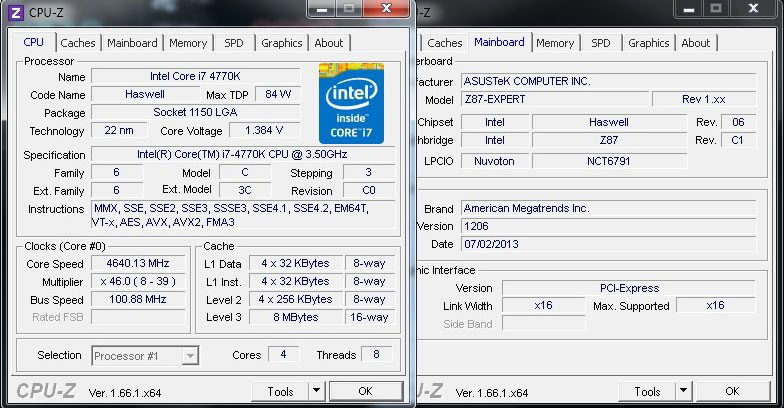Image resolution: width=784 pixels, height=408 pixels.
Task: Minimize the Mainboard CPU-Z window
Action: point(688,9)
